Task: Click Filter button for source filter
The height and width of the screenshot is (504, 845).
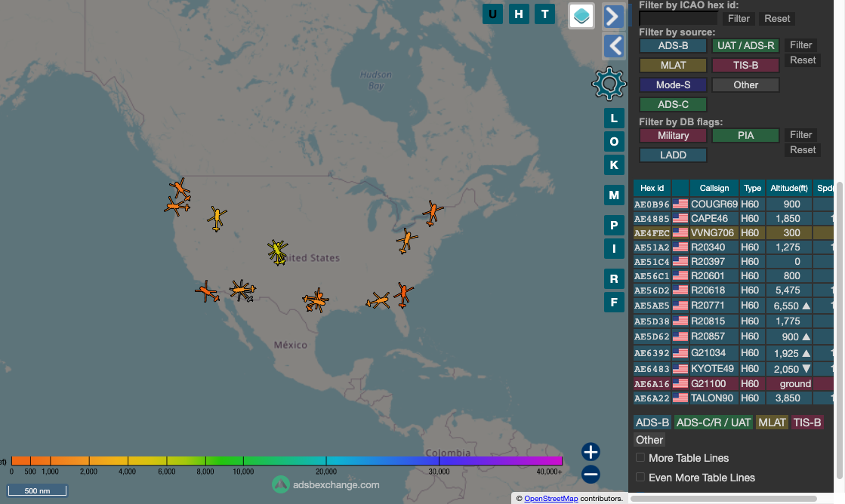Action: (800, 45)
